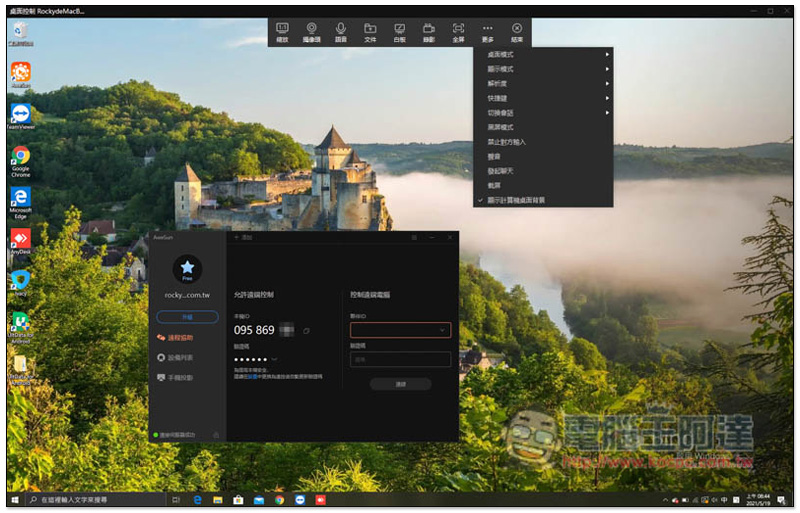800x513 pixels.
Task: Switch to 全屏 fullscreen mode
Action: point(458,31)
